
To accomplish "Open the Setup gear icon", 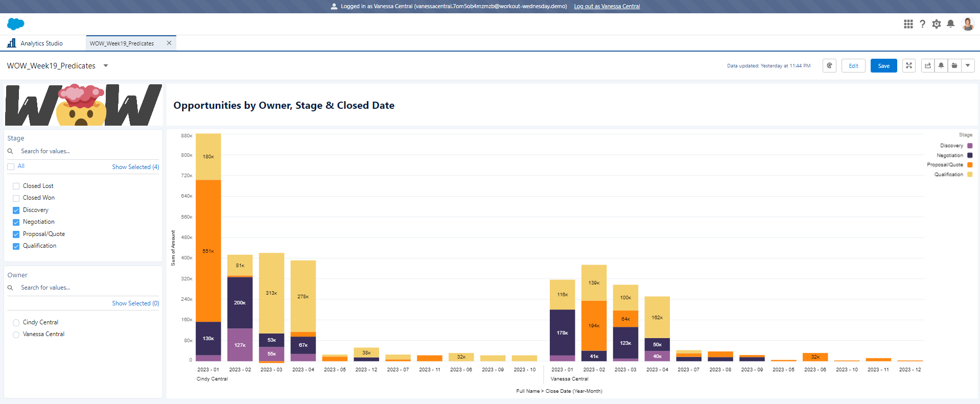I will (x=937, y=24).
